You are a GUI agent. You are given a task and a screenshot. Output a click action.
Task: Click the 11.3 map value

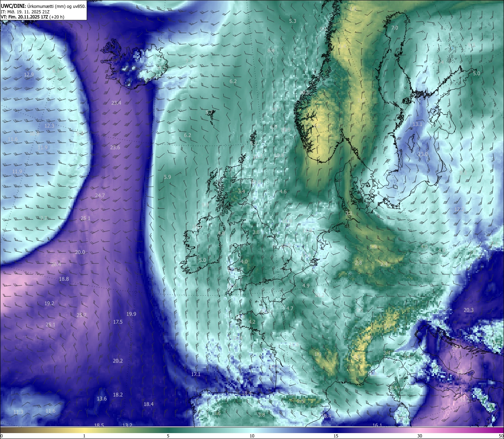click(x=18, y=412)
